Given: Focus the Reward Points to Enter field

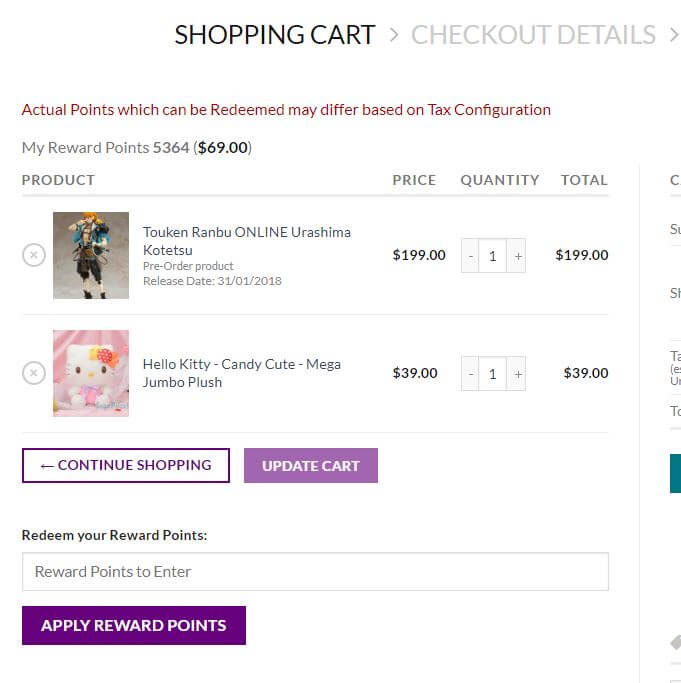Looking at the screenshot, I should [315, 572].
